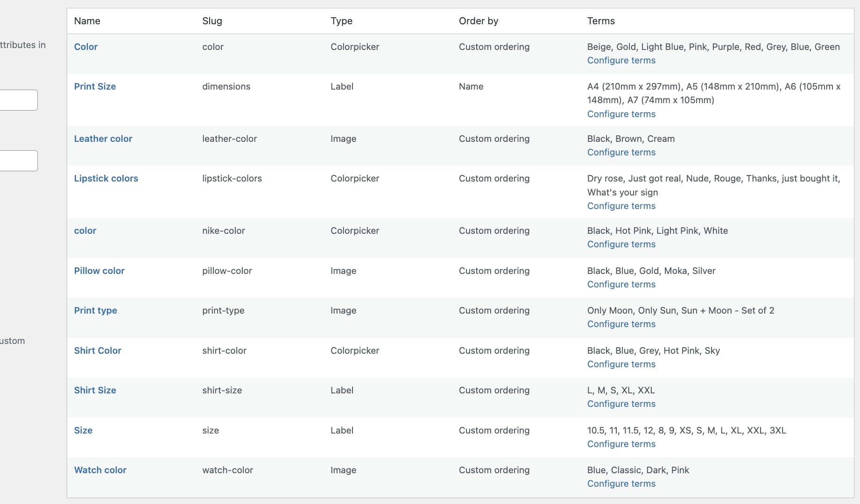Configure terms for Size row
Screen dimensions: 860x504
pos(621,444)
